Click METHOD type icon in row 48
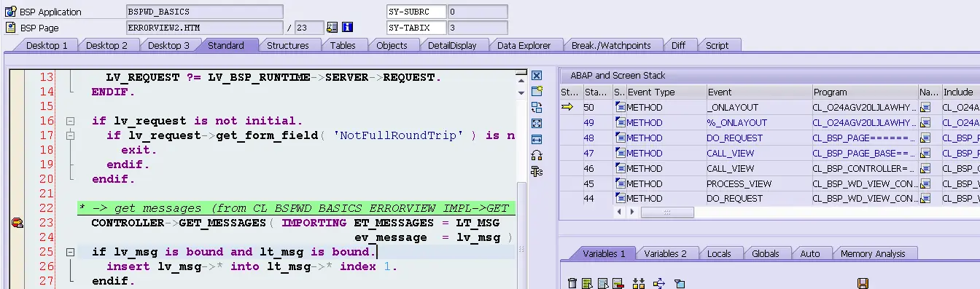 [x=621, y=138]
